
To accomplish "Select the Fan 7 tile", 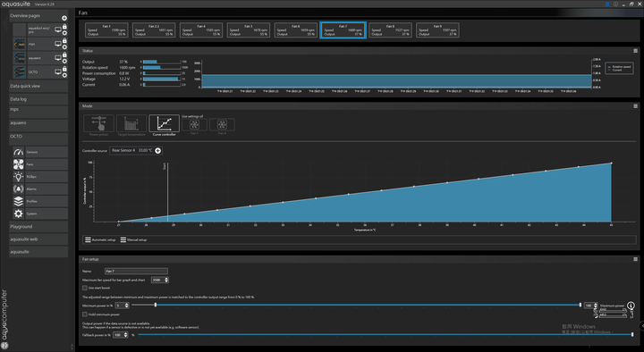I will 343,30.
